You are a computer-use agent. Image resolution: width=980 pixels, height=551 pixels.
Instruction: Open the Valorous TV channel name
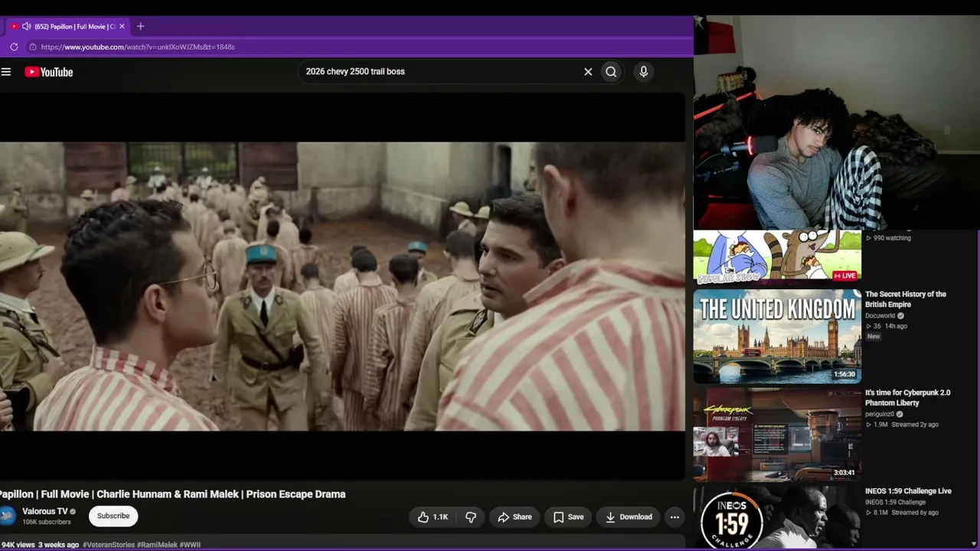(x=45, y=511)
